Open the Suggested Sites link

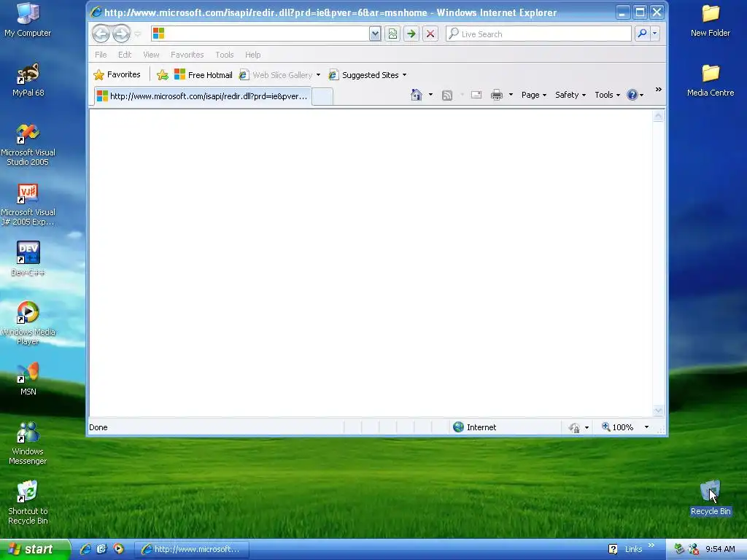pyautogui.click(x=364, y=75)
